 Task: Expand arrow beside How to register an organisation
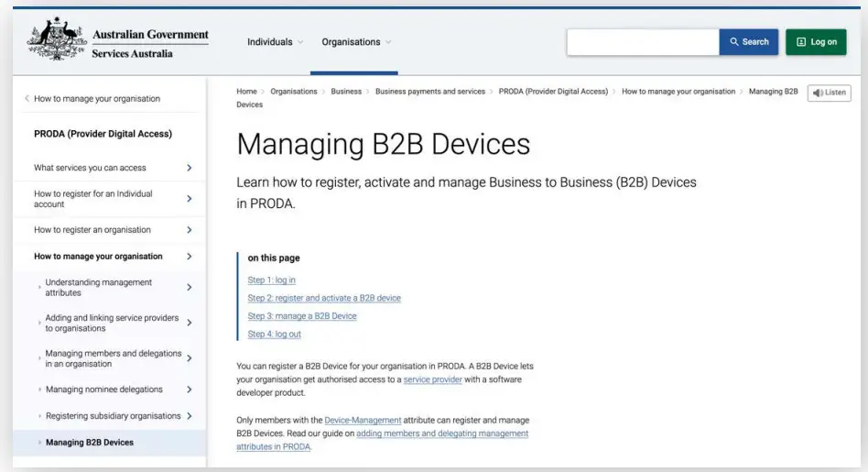pos(190,229)
